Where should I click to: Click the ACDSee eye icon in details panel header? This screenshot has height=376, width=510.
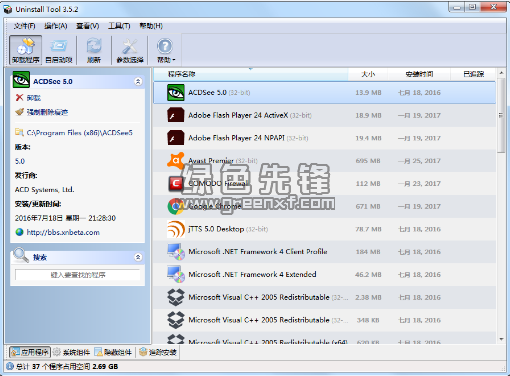pos(21,80)
